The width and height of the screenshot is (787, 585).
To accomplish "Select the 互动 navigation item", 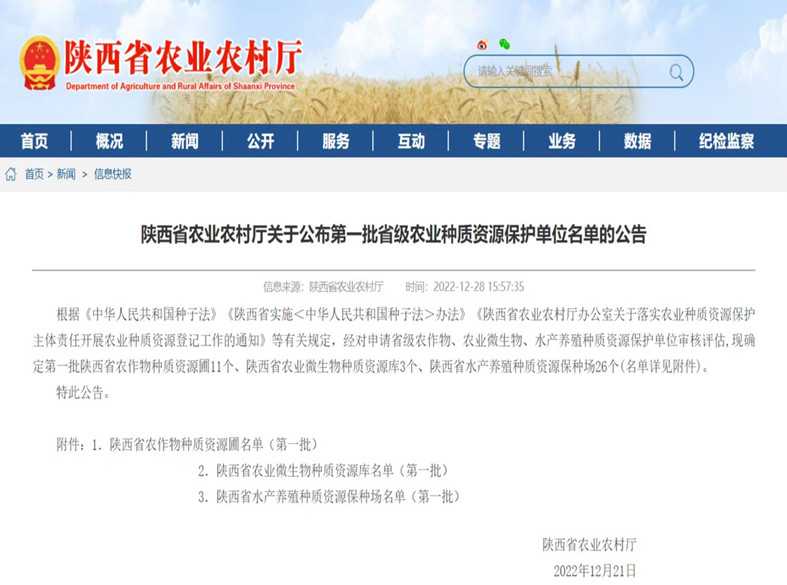I will 411,141.
